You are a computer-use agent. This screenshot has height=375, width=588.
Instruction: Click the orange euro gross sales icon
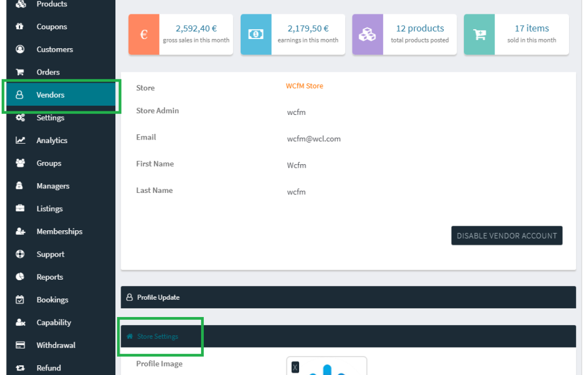click(144, 34)
